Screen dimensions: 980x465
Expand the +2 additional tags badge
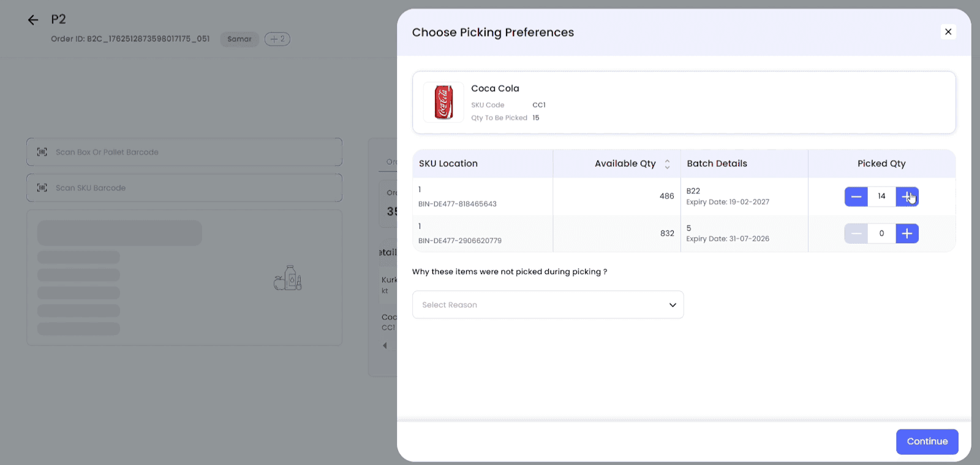point(277,39)
